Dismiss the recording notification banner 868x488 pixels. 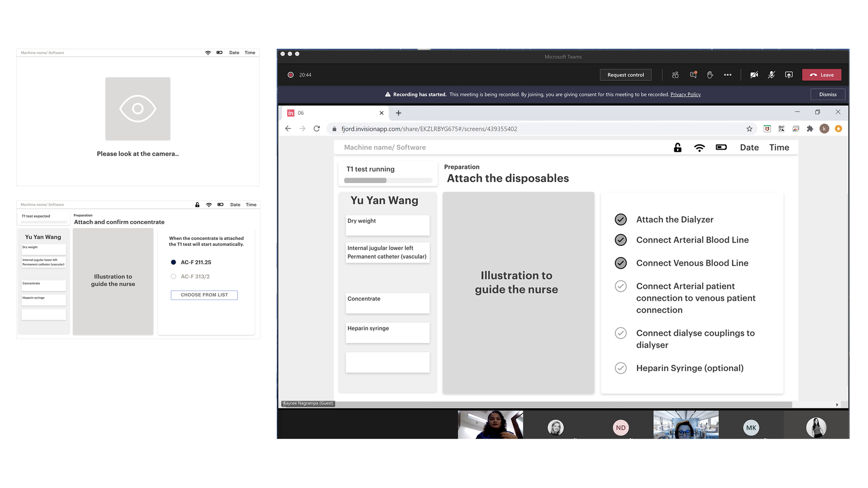coord(827,94)
